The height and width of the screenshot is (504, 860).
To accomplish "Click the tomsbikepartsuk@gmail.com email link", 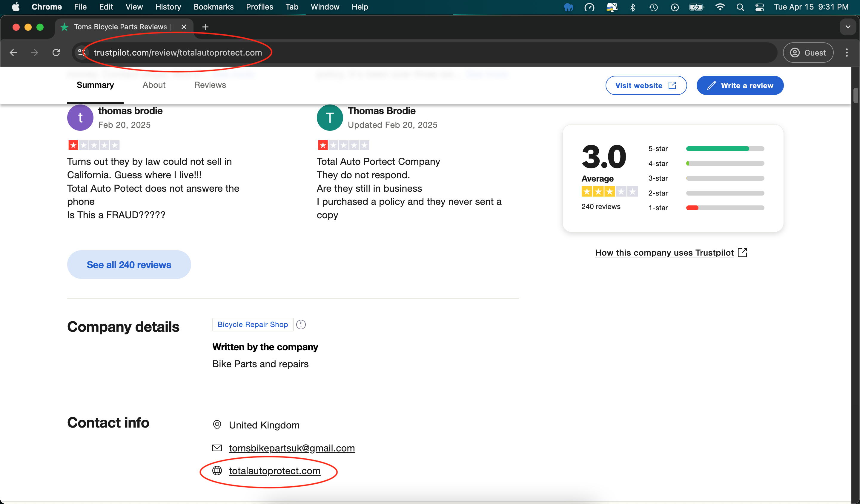I will pos(292,448).
